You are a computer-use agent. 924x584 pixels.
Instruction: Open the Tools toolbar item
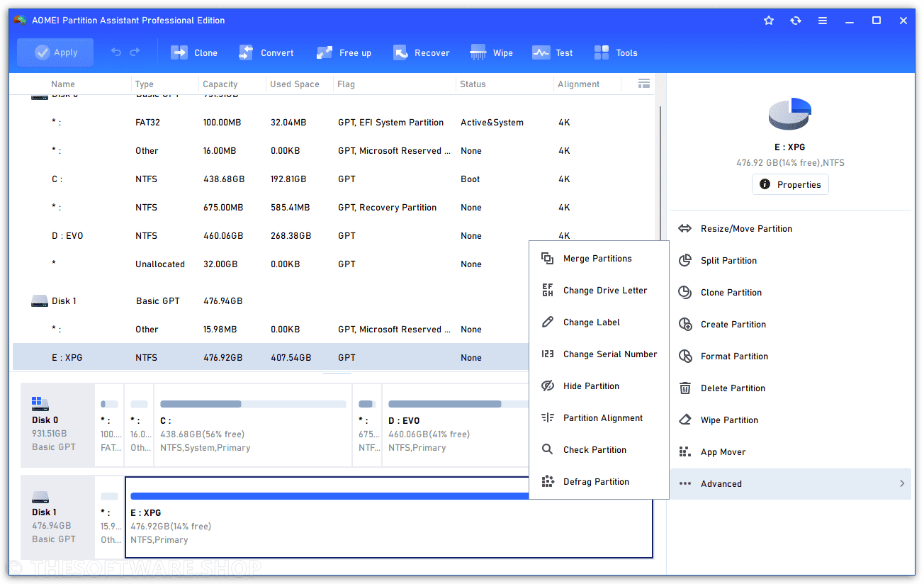[616, 52]
